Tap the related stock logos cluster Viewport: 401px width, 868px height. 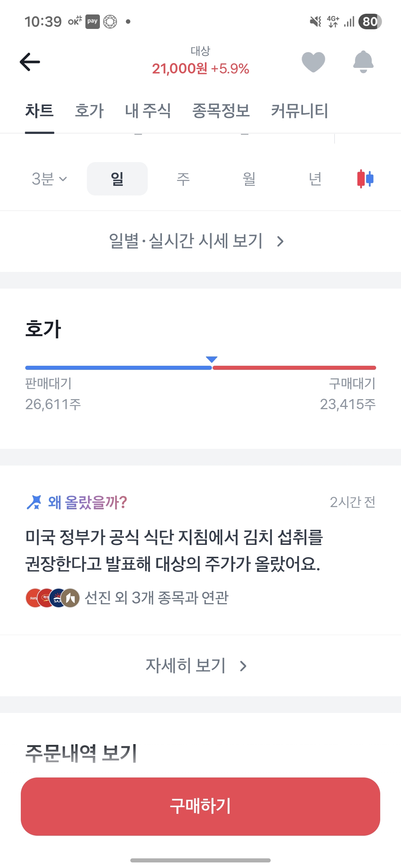click(52, 598)
